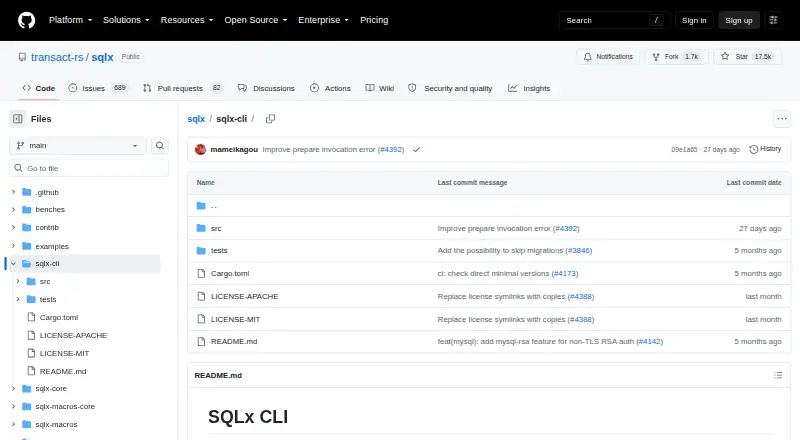The image size is (800, 440).
Task: Expand the benches folder in tree
Action: point(13,210)
